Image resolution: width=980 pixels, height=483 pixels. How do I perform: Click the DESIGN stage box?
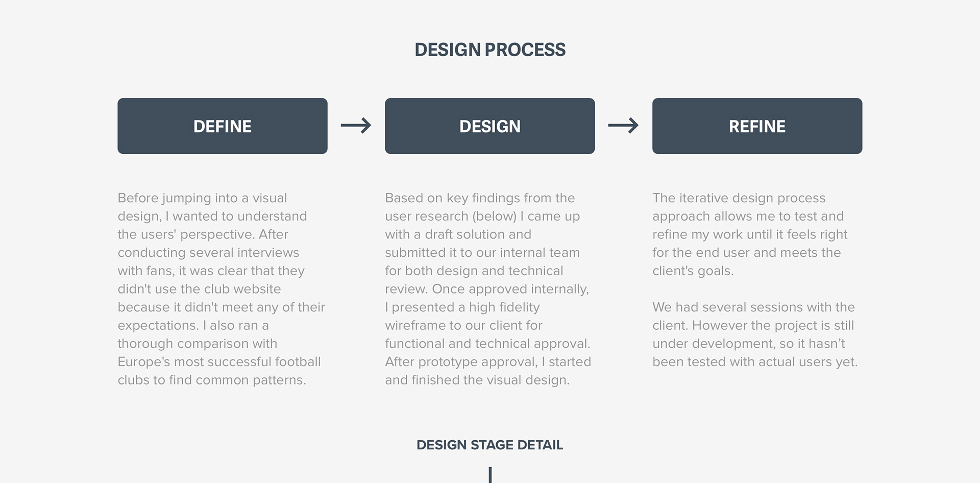[490, 126]
